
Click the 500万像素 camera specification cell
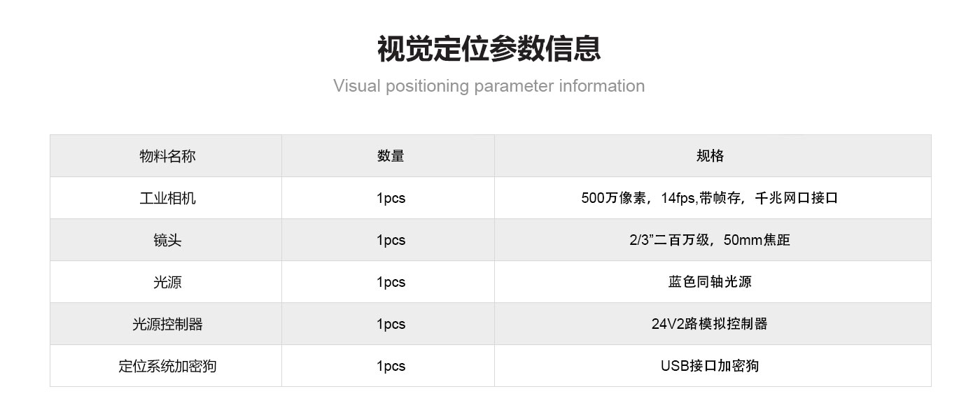(x=710, y=198)
